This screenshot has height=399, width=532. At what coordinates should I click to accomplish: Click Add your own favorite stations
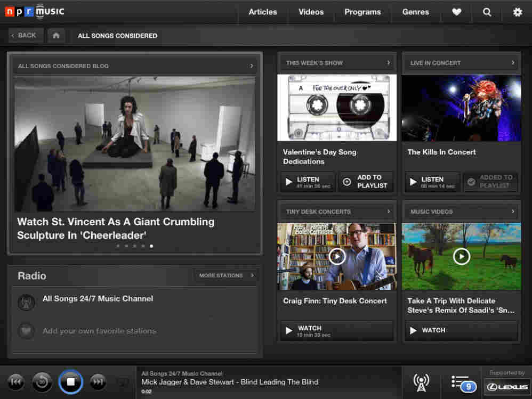pos(99,331)
